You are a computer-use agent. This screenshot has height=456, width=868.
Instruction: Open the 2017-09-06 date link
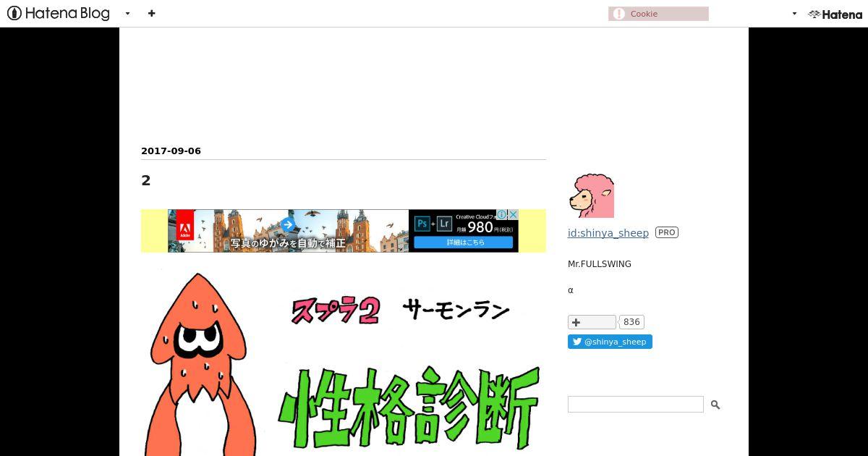pyautogui.click(x=171, y=151)
